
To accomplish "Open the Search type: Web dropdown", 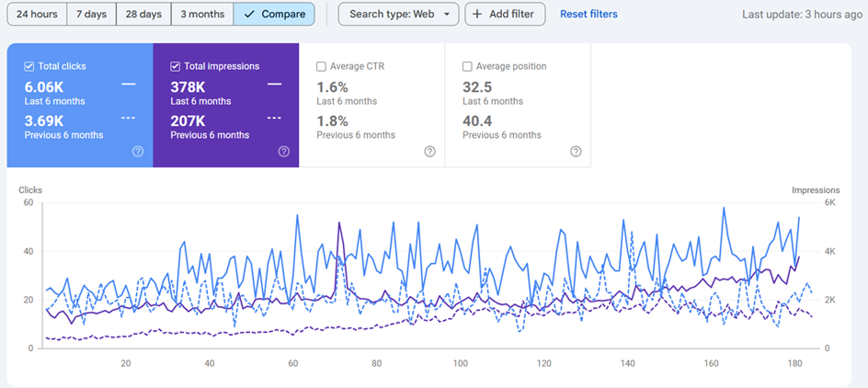I will coord(398,14).
